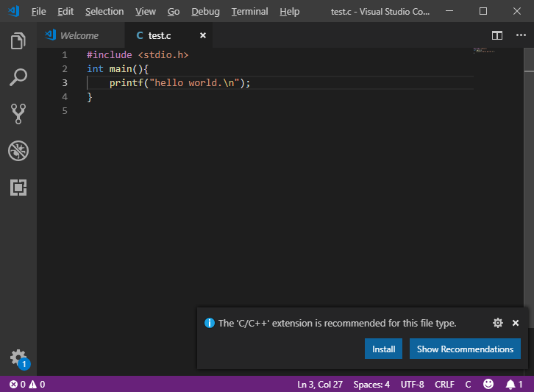Open the Source Control view
534x392 pixels.
pyautogui.click(x=18, y=114)
